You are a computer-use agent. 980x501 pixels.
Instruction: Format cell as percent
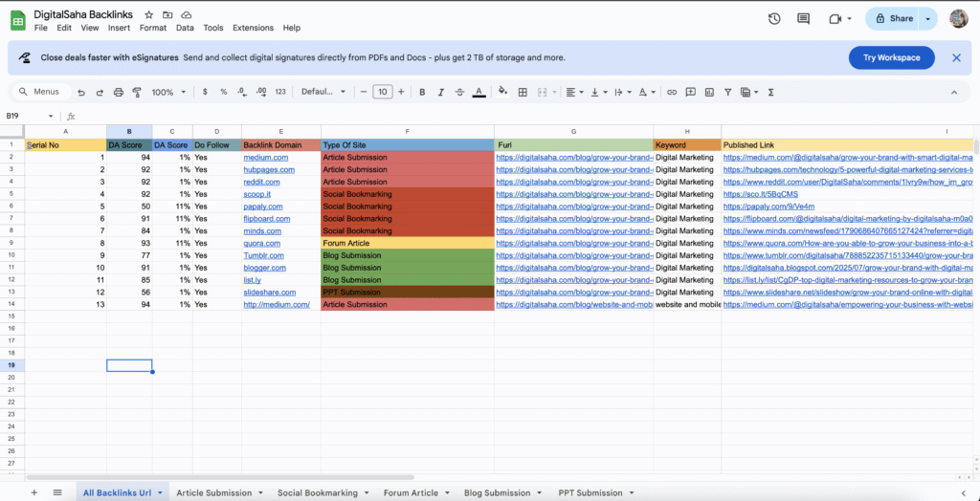pyautogui.click(x=223, y=92)
